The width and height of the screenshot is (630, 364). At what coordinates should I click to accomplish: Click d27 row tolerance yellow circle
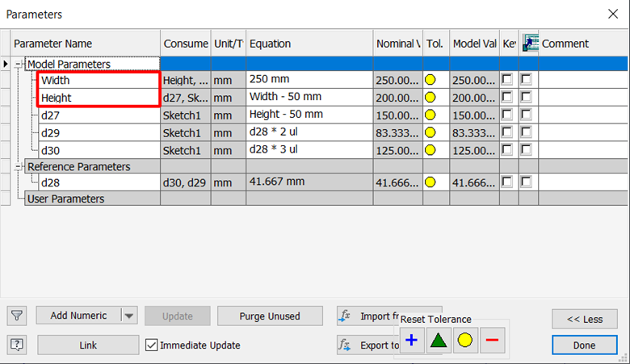430,115
